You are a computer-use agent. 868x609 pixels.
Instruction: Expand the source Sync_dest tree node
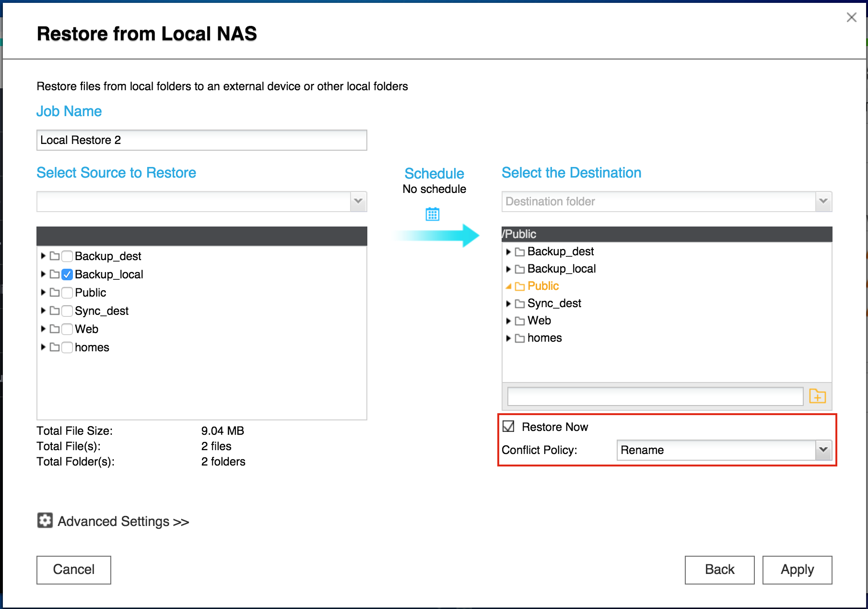coord(43,310)
